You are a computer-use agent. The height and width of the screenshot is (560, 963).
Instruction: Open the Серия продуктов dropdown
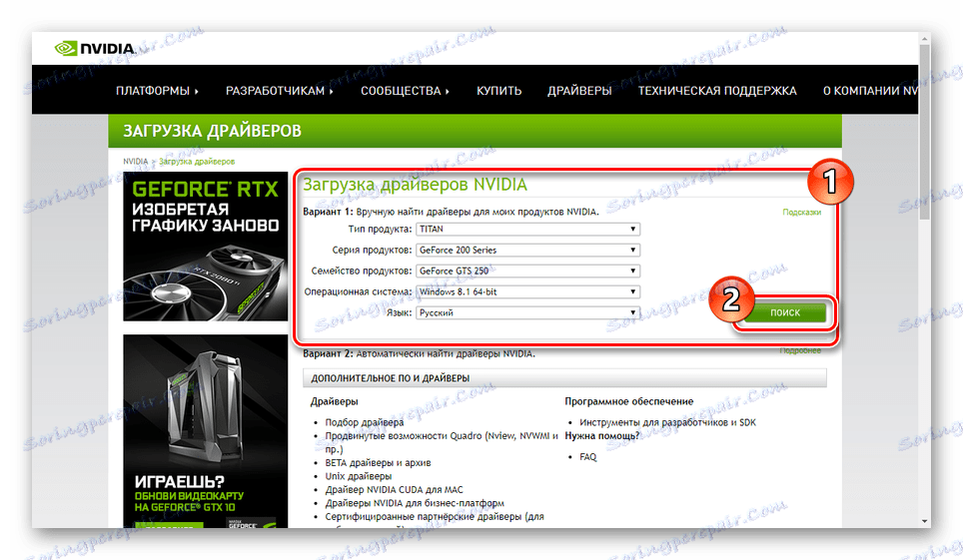pyautogui.click(x=527, y=250)
